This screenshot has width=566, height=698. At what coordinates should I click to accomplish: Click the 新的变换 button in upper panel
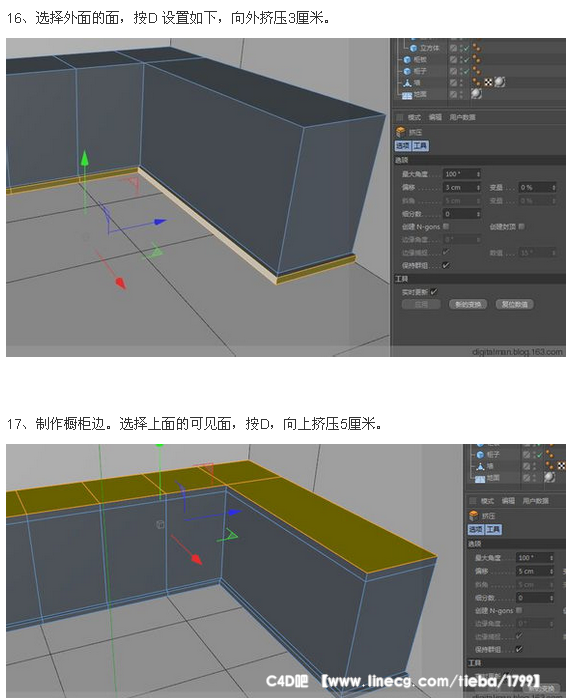pos(468,304)
